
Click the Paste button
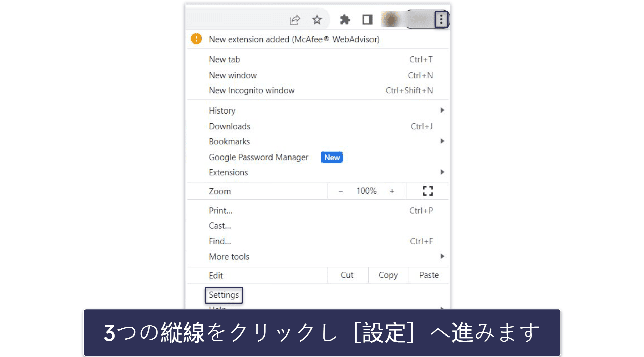(429, 275)
